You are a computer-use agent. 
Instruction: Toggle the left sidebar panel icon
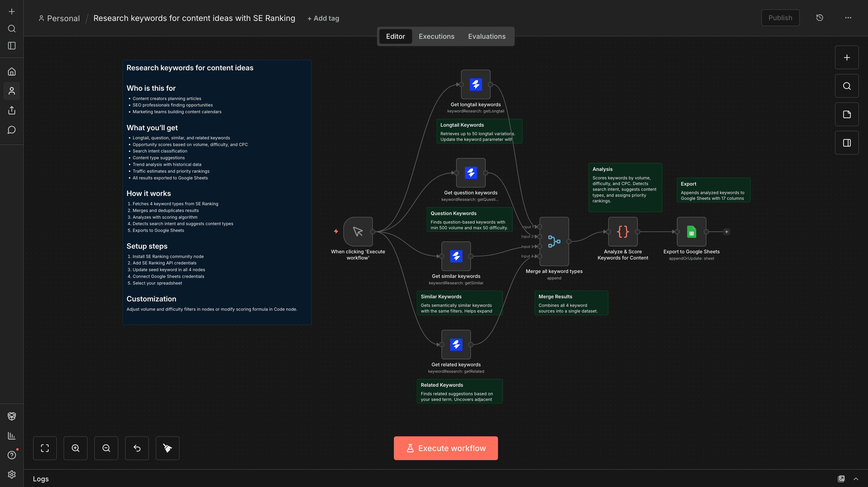click(x=12, y=45)
